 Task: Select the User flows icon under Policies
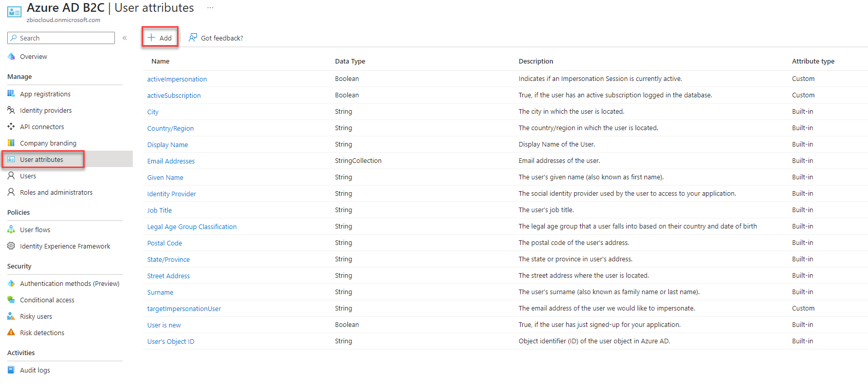(11, 230)
